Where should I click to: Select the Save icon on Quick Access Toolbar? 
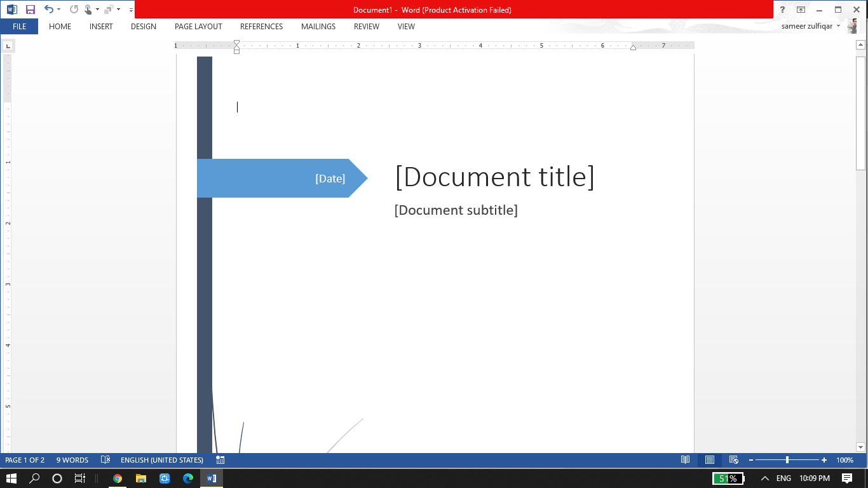(30, 10)
